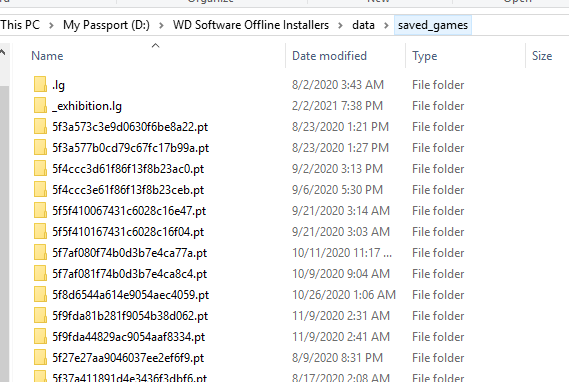This screenshot has height=382, width=569.
Task: Select 5f27e27aa9046037ee2ef6f9.pt folder name
Action: 128,358
